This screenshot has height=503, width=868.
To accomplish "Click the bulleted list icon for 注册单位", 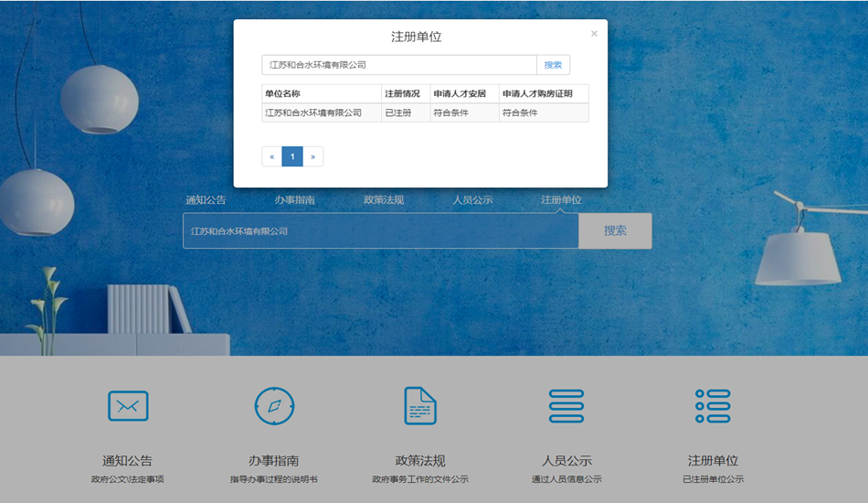I will (713, 406).
